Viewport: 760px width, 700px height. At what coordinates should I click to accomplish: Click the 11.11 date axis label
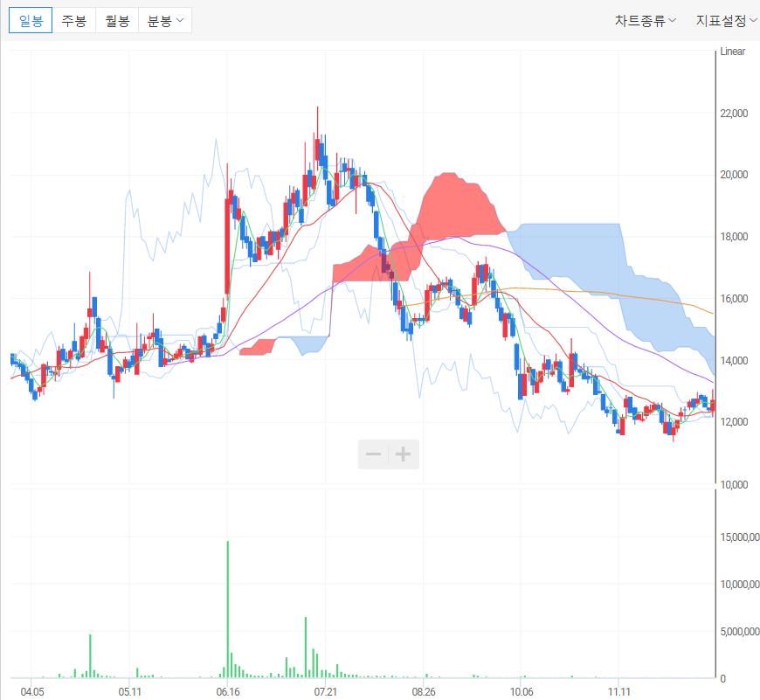point(619,691)
